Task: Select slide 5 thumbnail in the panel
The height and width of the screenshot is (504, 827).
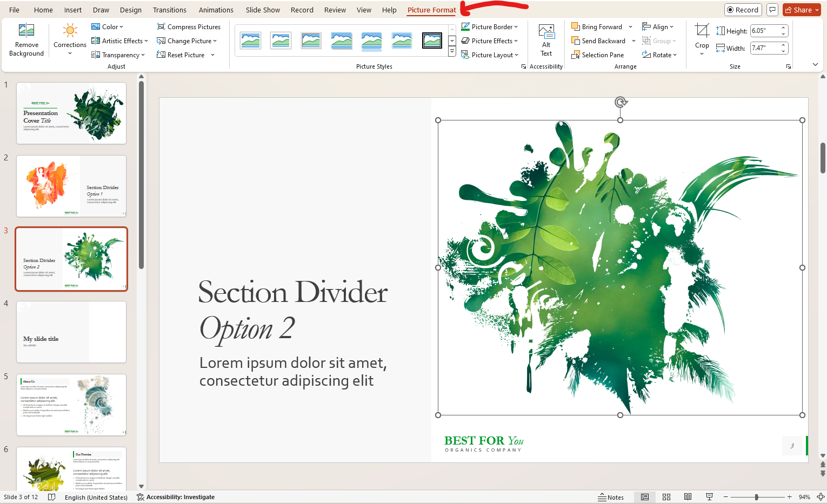Action: (x=71, y=405)
